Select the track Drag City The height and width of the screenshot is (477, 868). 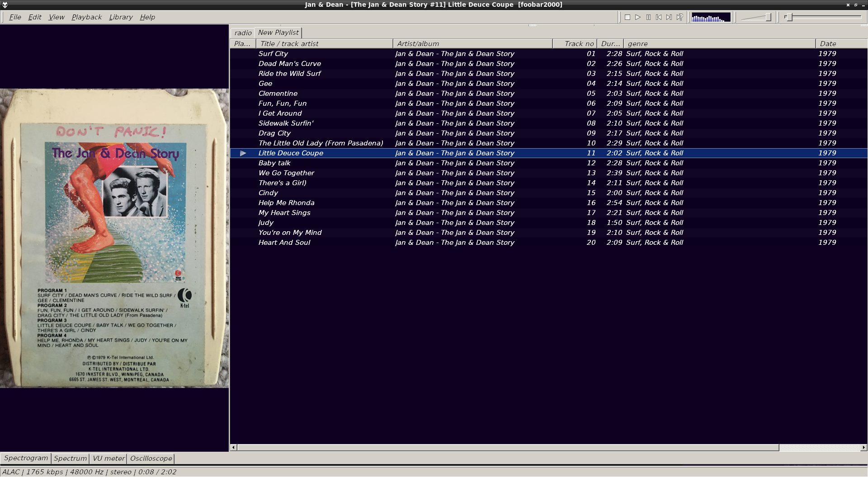tap(548, 133)
